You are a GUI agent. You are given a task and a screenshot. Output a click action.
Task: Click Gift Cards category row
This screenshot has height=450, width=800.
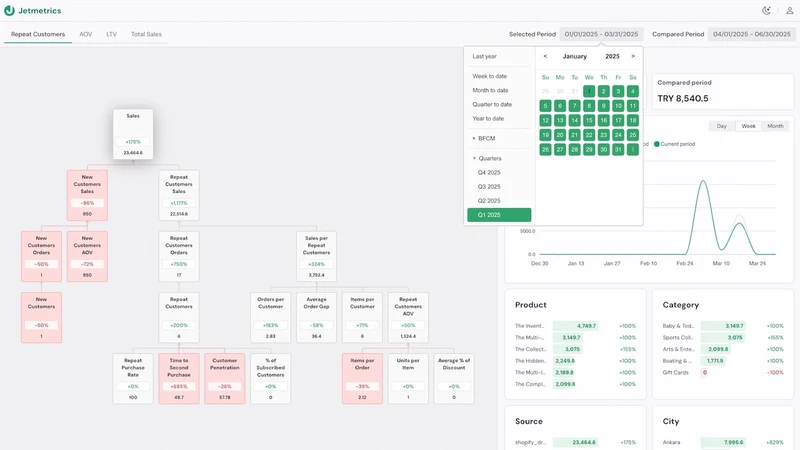[x=723, y=372]
